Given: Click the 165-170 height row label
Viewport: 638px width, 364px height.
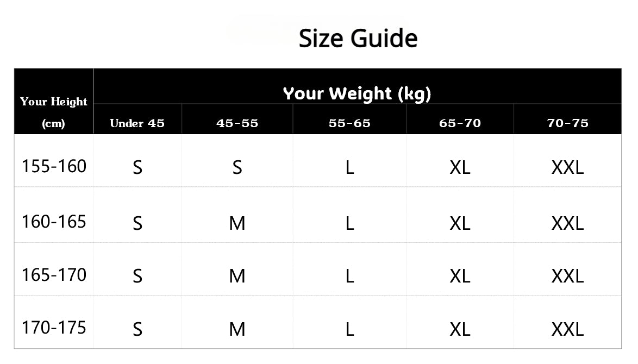Looking at the screenshot, I should (54, 275).
